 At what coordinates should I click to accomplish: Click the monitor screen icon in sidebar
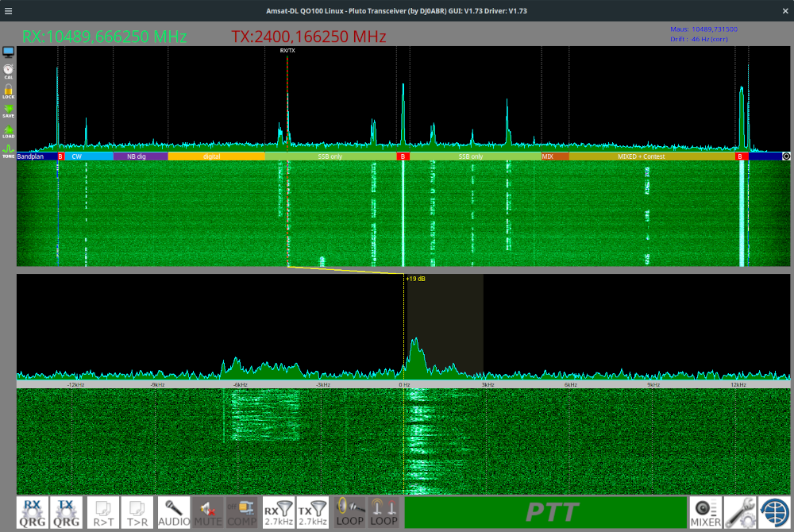(8, 52)
